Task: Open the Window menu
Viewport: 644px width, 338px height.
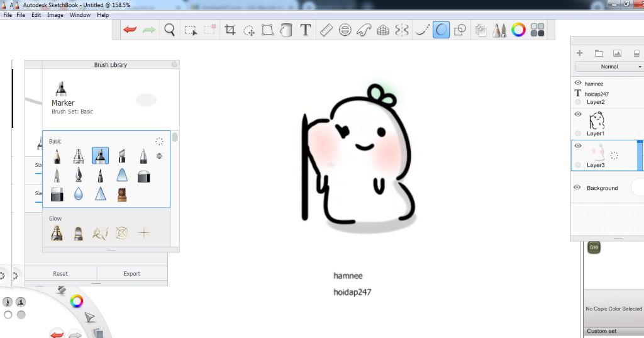Action: click(80, 15)
